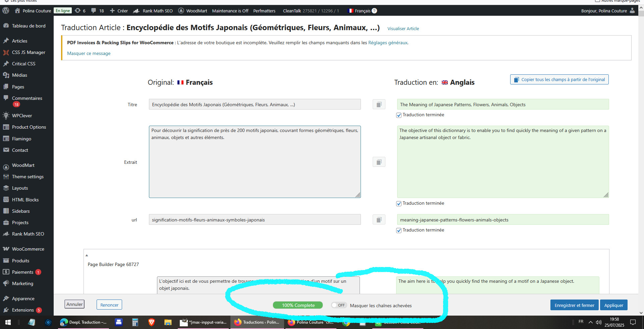Click the Enregistrer et fermer button
The height and width of the screenshot is (329, 644).
pos(574,305)
